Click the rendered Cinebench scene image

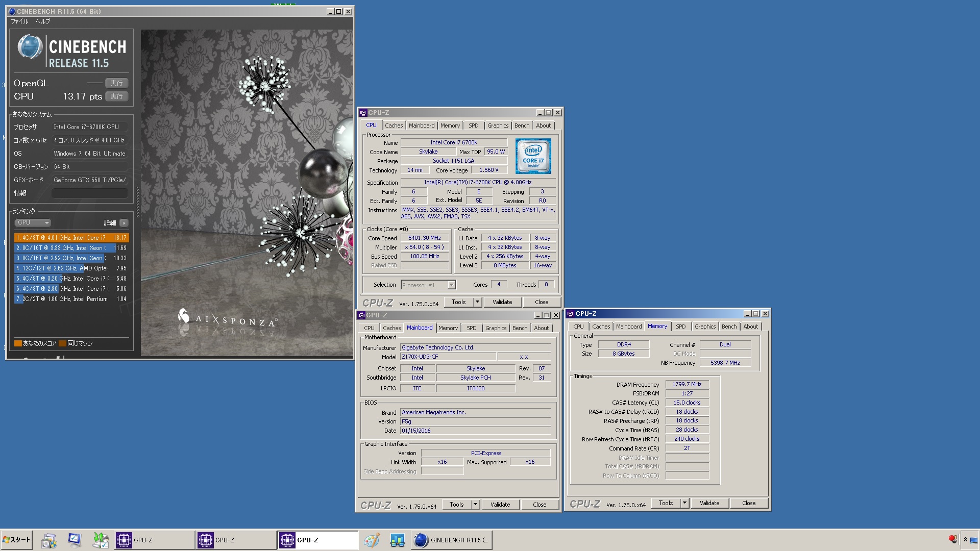click(x=247, y=193)
